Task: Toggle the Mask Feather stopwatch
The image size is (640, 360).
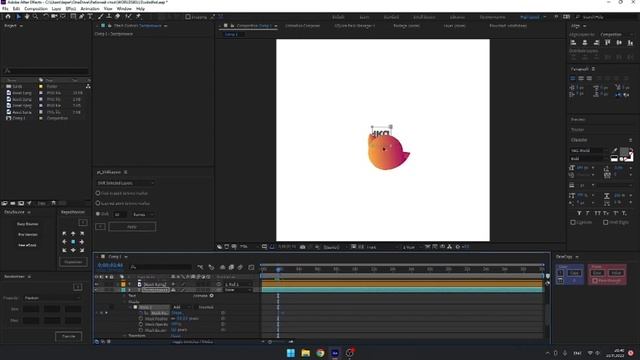Action: (x=141, y=318)
